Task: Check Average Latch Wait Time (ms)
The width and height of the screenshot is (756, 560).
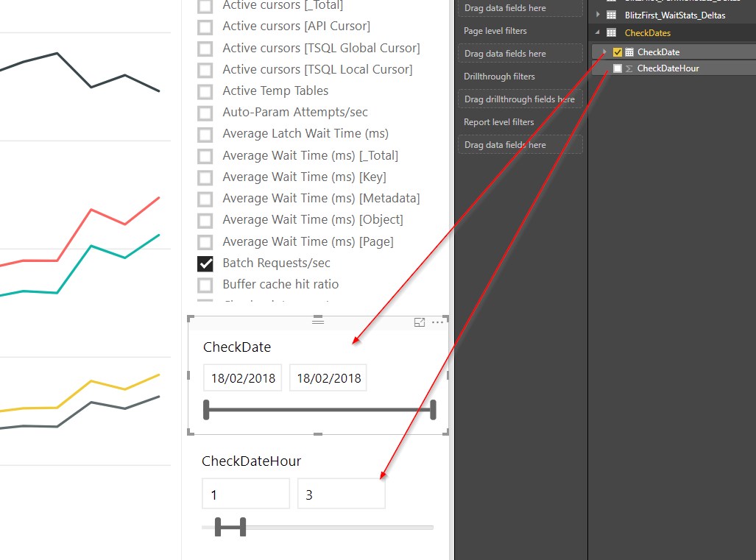Action: [205, 134]
